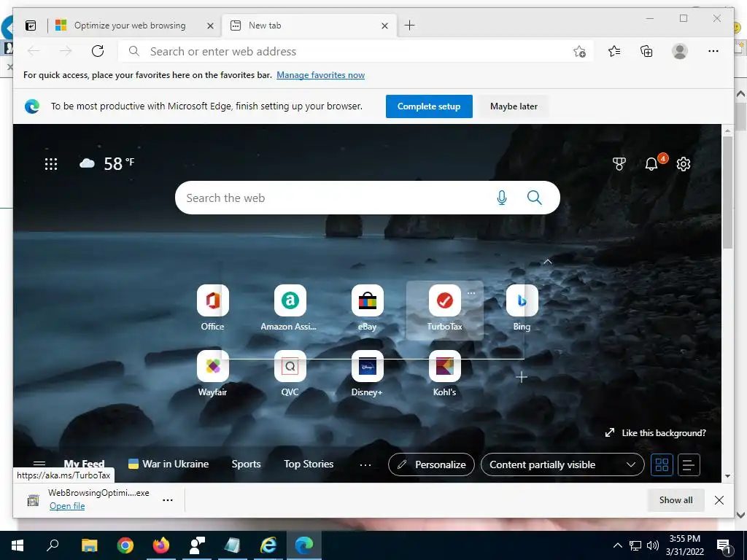Open the Collections icon

point(646,51)
